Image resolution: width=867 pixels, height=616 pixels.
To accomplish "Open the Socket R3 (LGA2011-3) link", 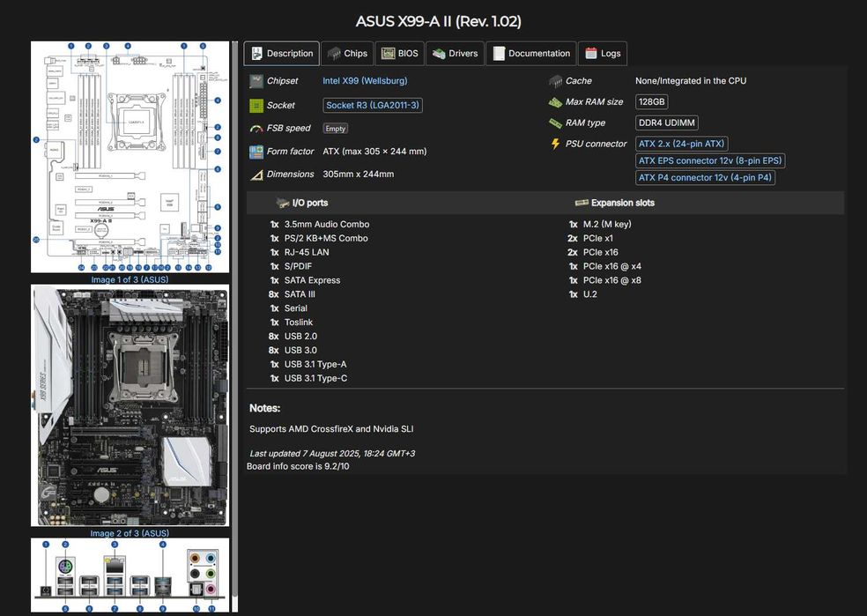I will [373, 105].
